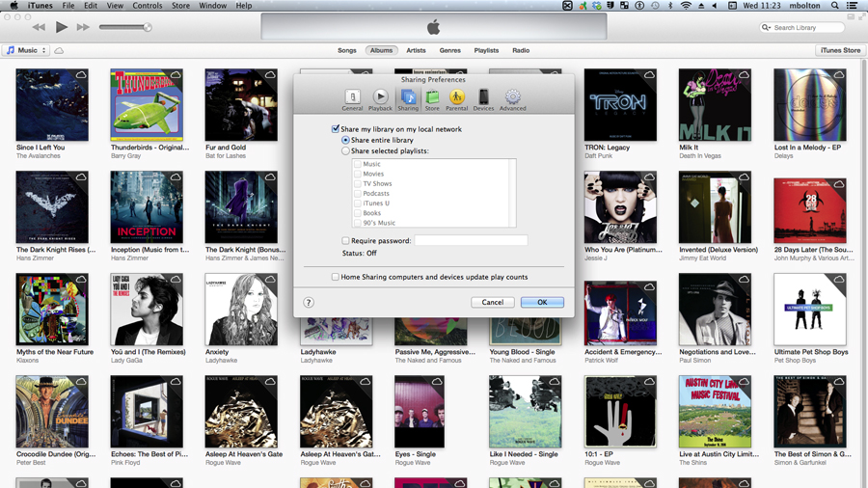
Task: Click the Bluetooth icon in menu bar
Action: [x=670, y=6]
